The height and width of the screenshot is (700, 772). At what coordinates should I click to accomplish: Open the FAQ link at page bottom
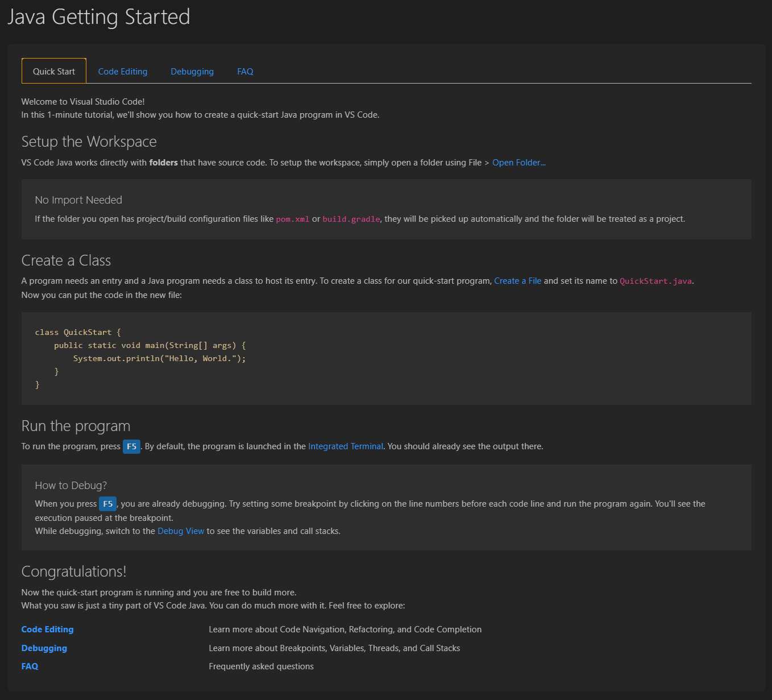[30, 666]
